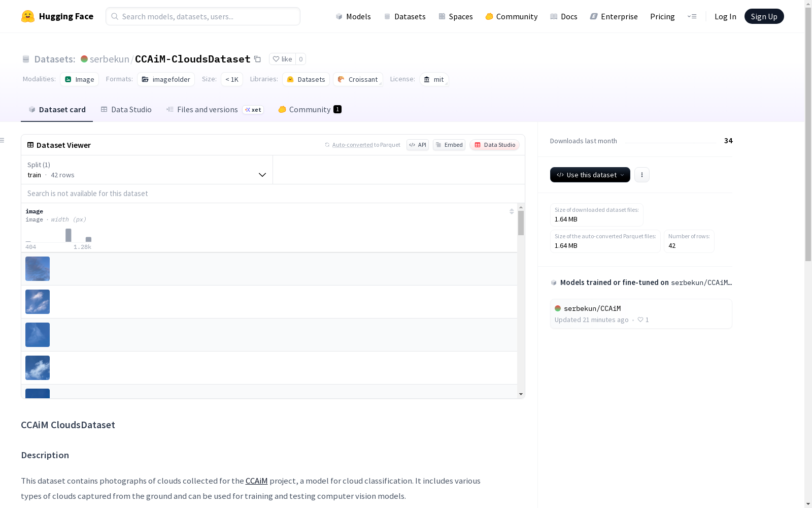
Task: Click the Croissant library tag
Action: [x=358, y=79]
